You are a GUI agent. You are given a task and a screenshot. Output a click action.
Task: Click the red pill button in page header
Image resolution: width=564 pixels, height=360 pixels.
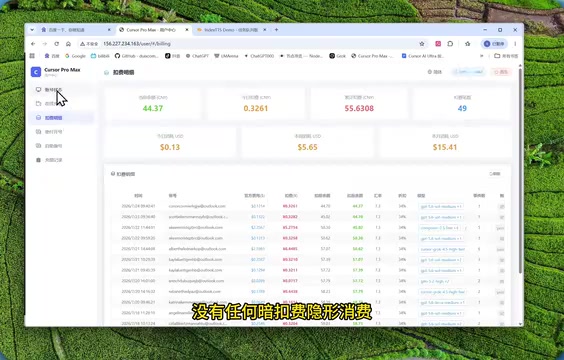(501, 72)
